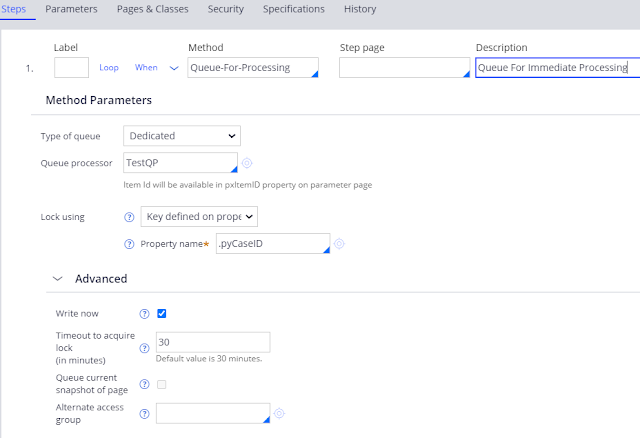Click the Timeout to acquire lock field
Viewport: 640px width, 438px height.
point(212,342)
